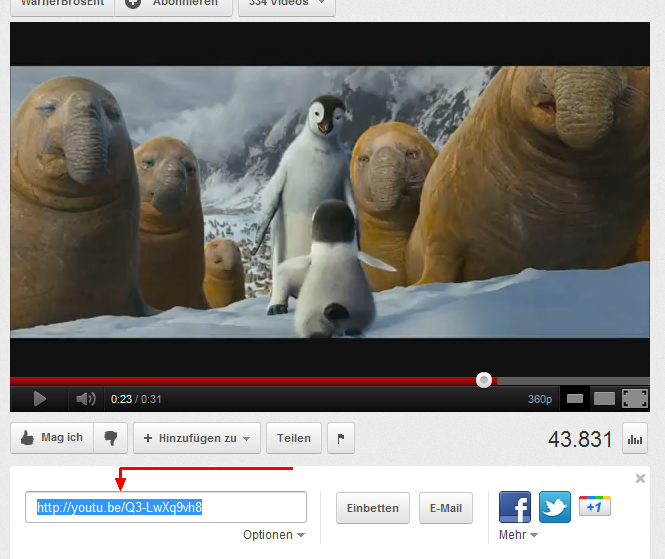Open the 360p quality selector
The height and width of the screenshot is (559, 665).
pos(539,400)
